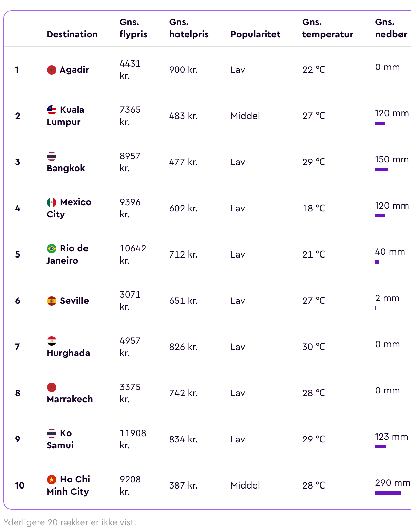The width and height of the screenshot is (414, 532).
Task: Click the Malaysia flag beside Kuala Lumpur
Action: coord(52,110)
